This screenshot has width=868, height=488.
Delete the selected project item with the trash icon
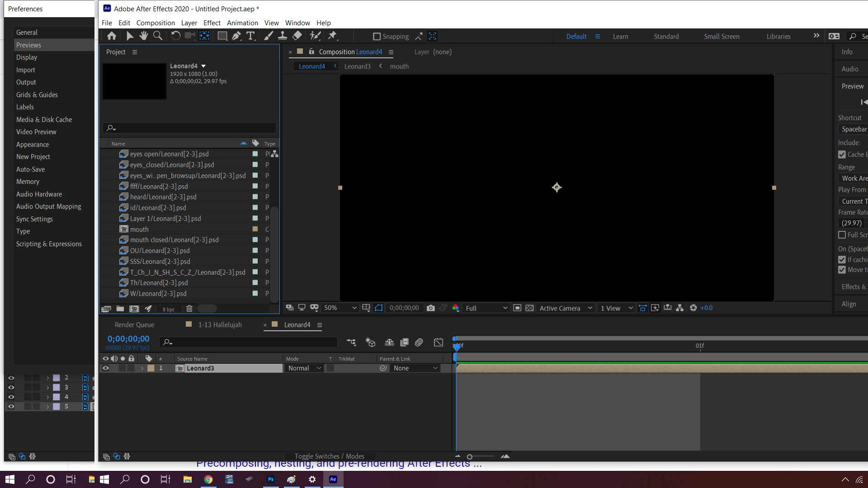click(189, 309)
